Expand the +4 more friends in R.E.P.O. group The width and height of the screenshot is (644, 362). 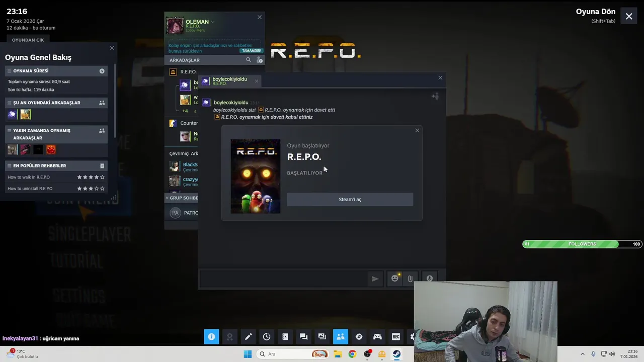tap(185, 111)
